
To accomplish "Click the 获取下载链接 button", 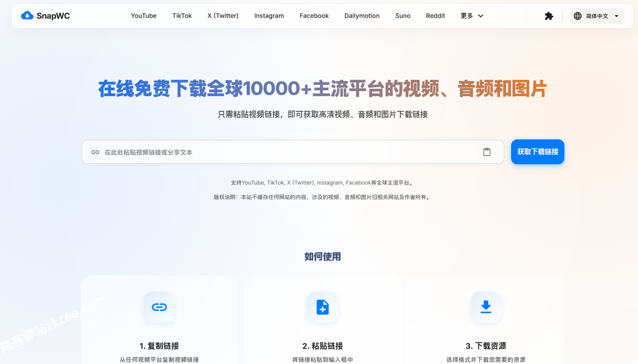I will 538,152.
